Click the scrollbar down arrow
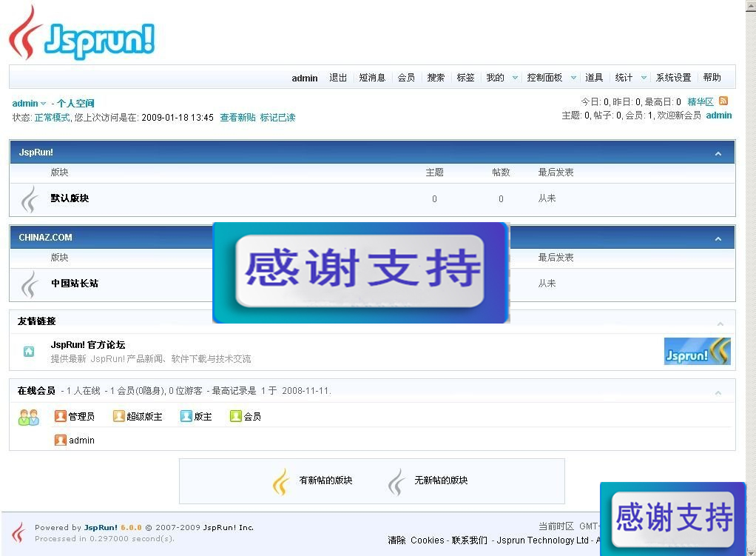 751,551
